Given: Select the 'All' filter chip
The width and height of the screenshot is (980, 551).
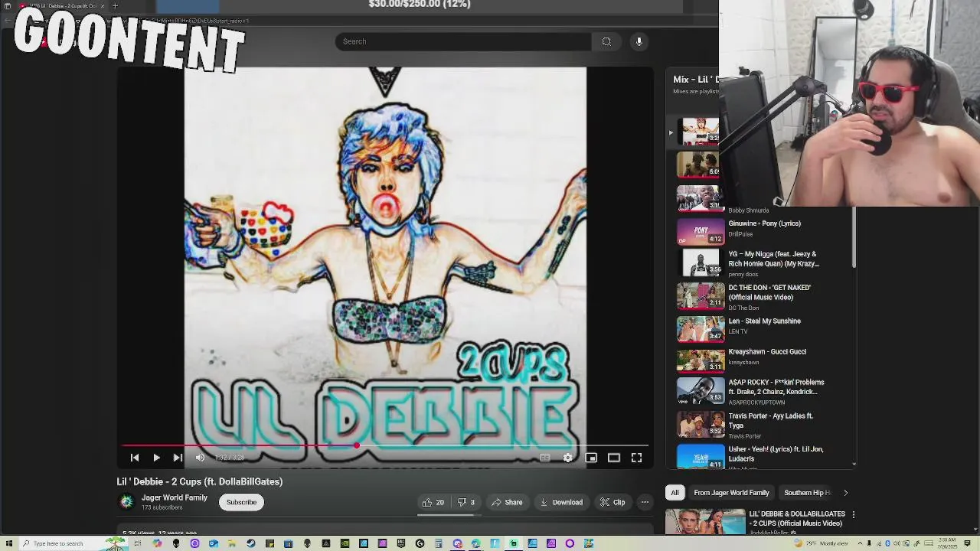Looking at the screenshot, I should [675, 493].
